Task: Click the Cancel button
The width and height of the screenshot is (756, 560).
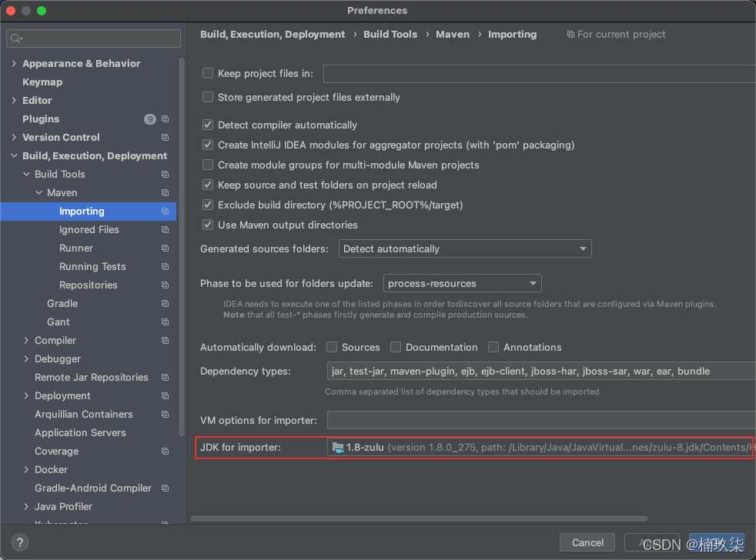Action: coord(587,542)
